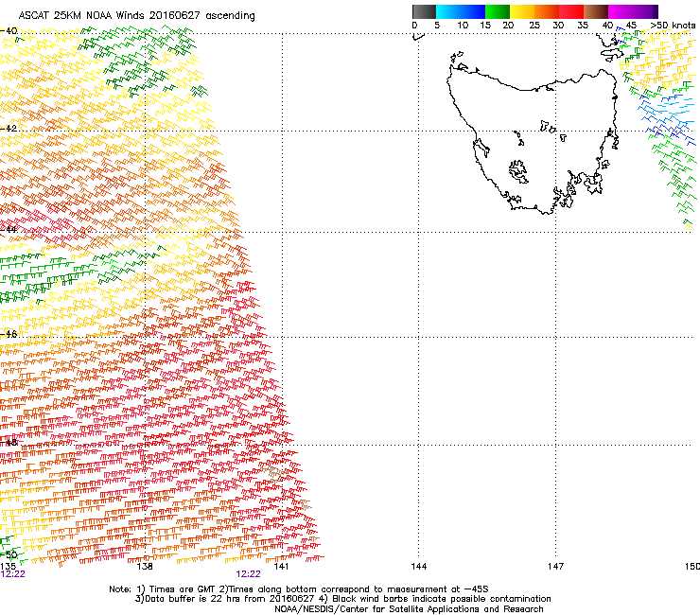700x615 pixels.
Task: Click the blue wind barbs east of Tasmania
Action: tap(668, 118)
